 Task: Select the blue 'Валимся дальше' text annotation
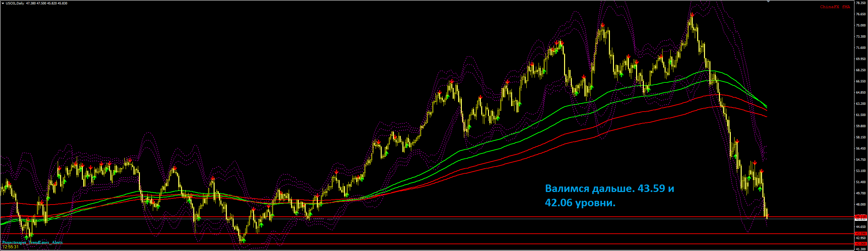click(x=610, y=195)
